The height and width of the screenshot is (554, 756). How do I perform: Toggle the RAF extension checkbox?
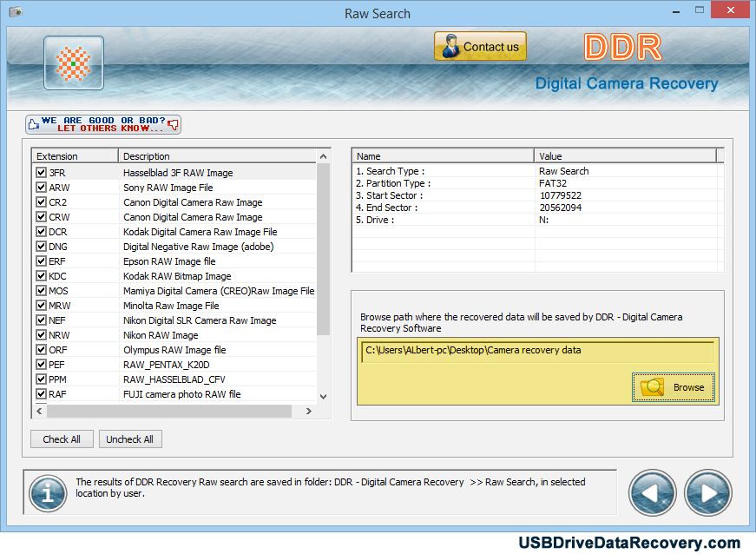pos(41,394)
